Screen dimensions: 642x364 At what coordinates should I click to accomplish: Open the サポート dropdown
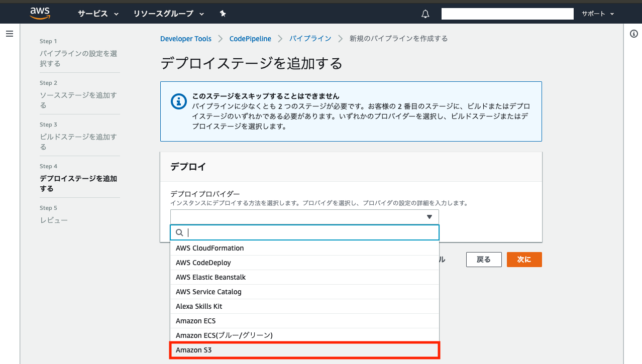[597, 14]
